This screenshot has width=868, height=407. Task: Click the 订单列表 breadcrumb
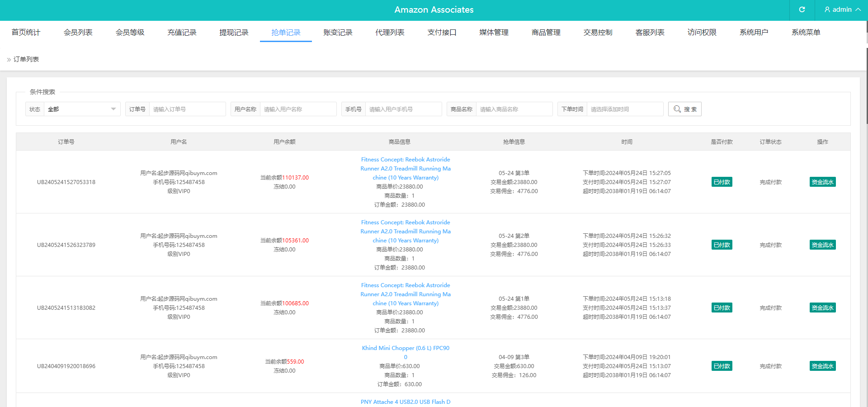[x=26, y=59]
